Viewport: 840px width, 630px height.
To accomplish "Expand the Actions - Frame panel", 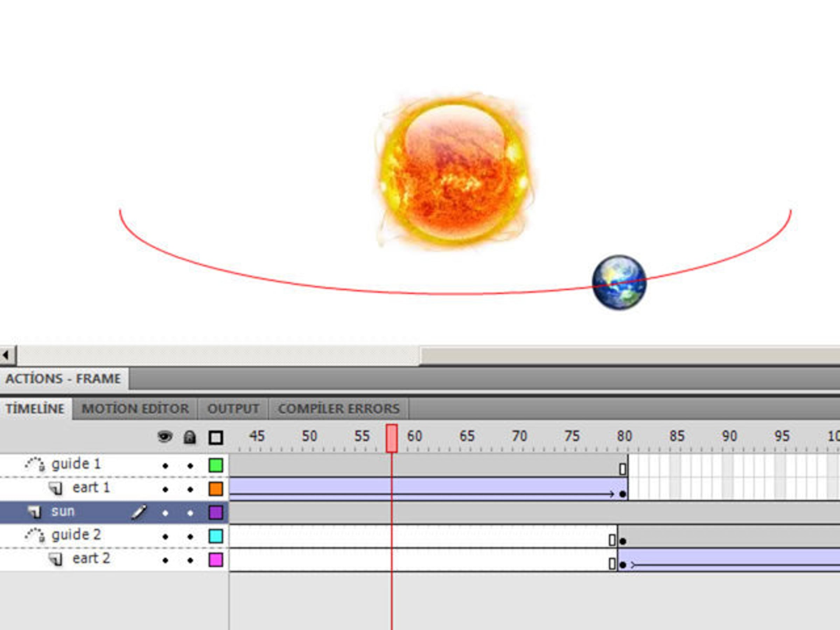I will click(63, 379).
